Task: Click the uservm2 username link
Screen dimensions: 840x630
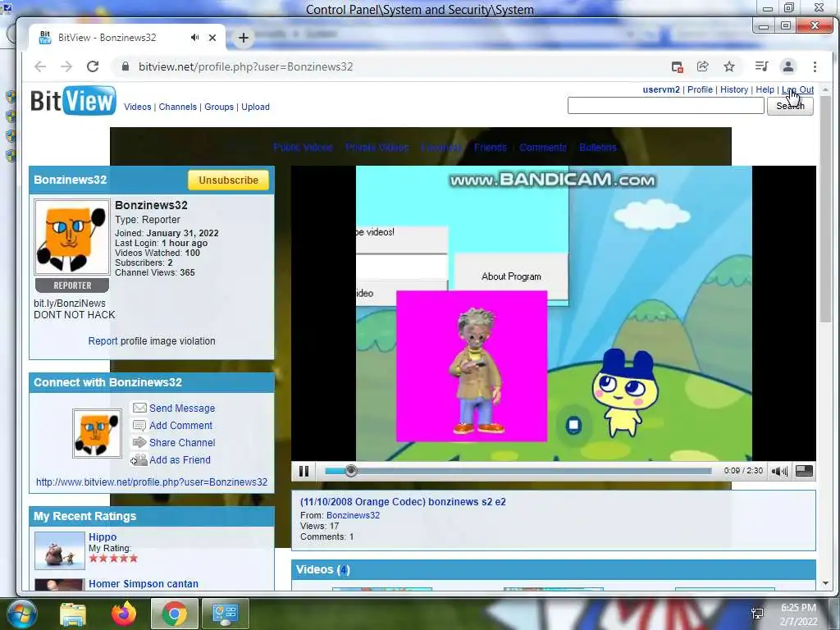Action: [x=661, y=89]
